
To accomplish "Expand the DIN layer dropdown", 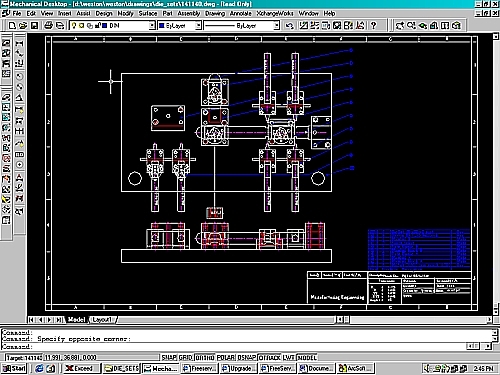I will click(152, 26).
